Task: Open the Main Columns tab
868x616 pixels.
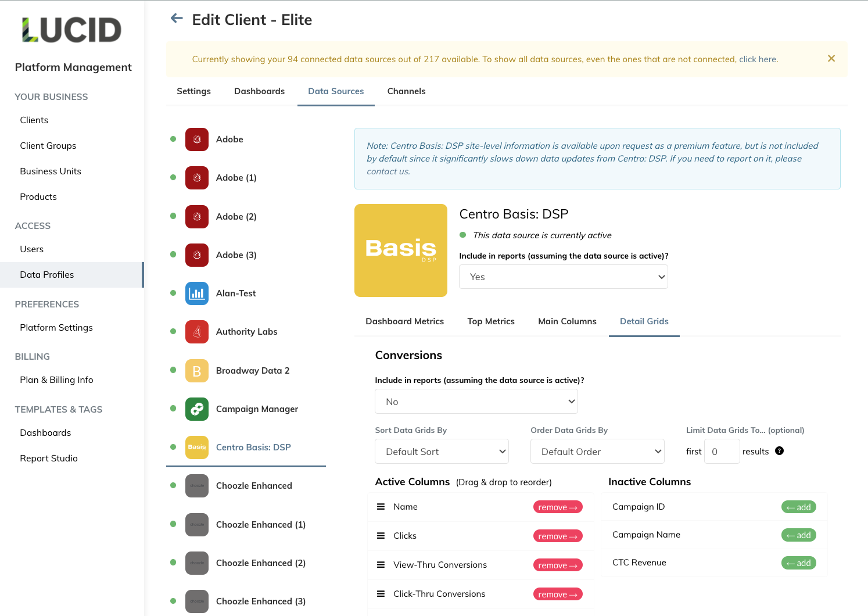Action: pos(567,321)
